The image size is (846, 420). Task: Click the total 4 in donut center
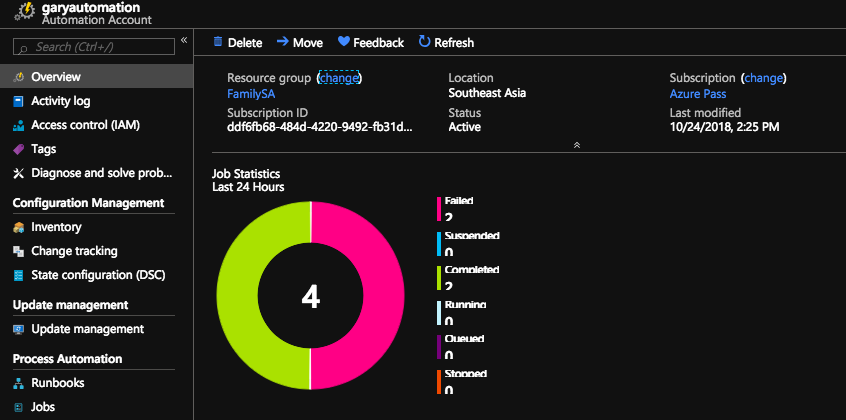(311, 297)
